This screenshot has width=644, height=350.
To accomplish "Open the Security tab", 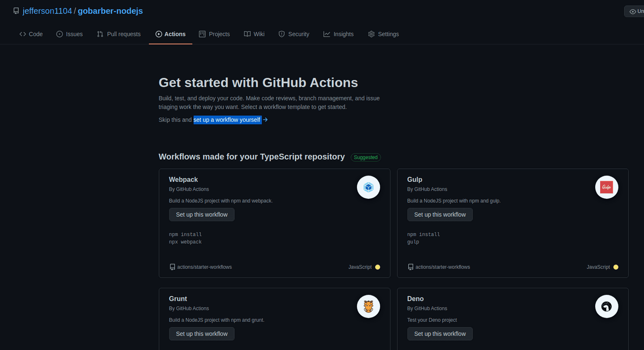I will click(294, 34).
